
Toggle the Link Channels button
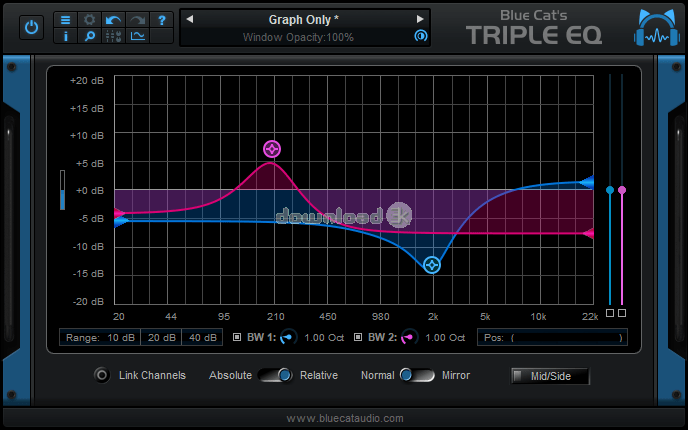click(x=102, y=375)
